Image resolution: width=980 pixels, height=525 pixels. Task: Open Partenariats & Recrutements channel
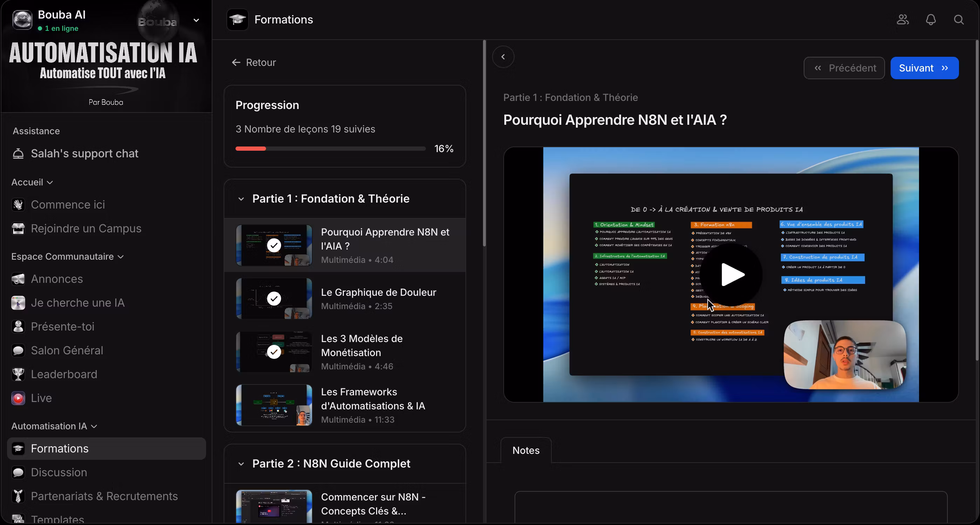107,497
